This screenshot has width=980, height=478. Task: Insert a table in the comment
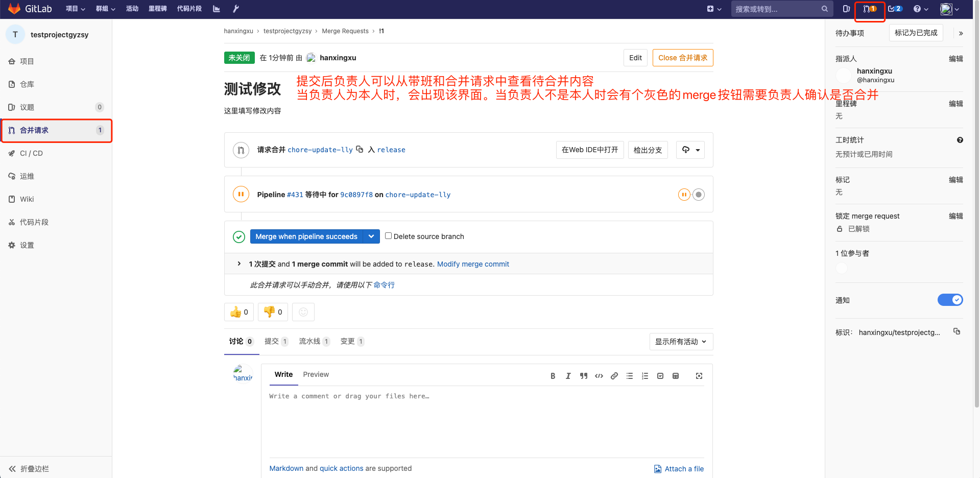pyautogui.click(x=676, y=376)
